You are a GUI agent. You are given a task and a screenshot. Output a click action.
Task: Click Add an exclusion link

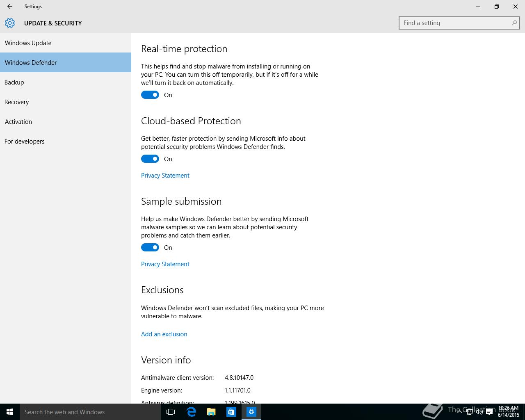(164, 334)
